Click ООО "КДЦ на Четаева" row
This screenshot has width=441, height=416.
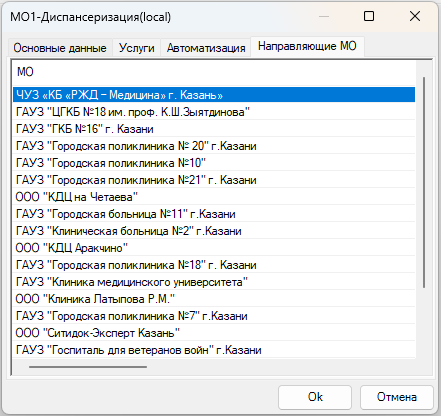214,197
